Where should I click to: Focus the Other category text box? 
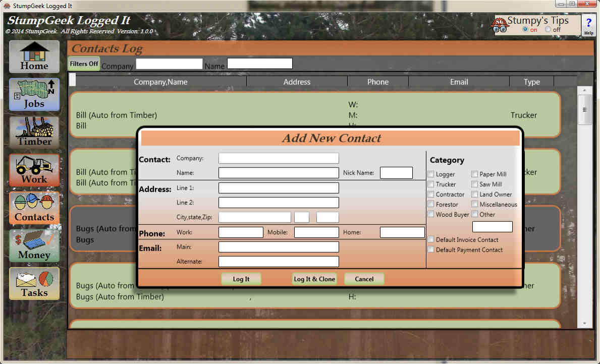click(x=492, y=227)
